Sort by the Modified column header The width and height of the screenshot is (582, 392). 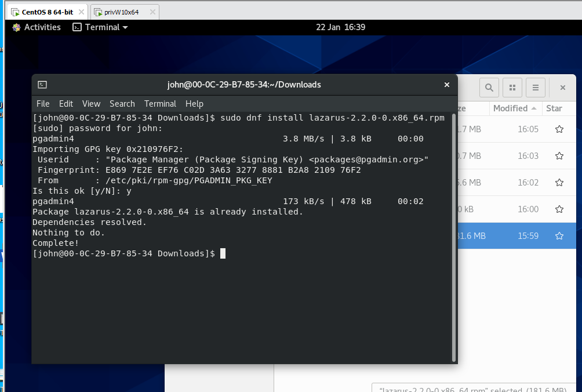(515, 108)
